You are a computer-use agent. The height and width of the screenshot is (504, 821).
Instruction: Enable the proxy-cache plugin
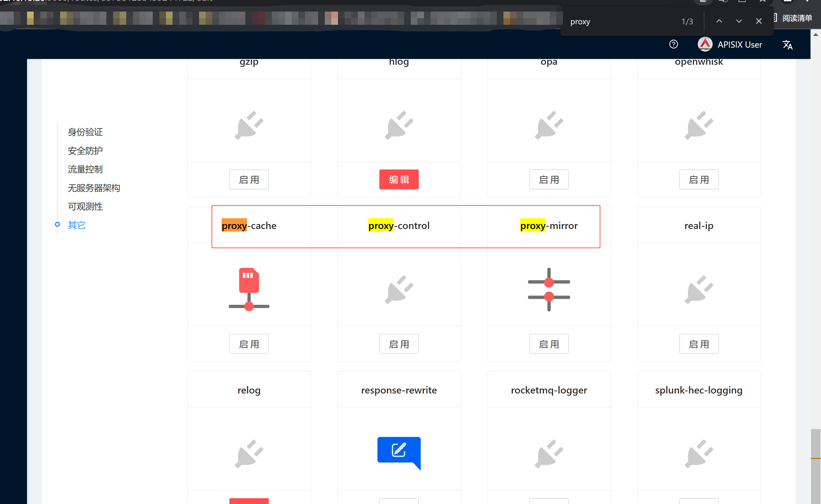[x=249, y=344]
